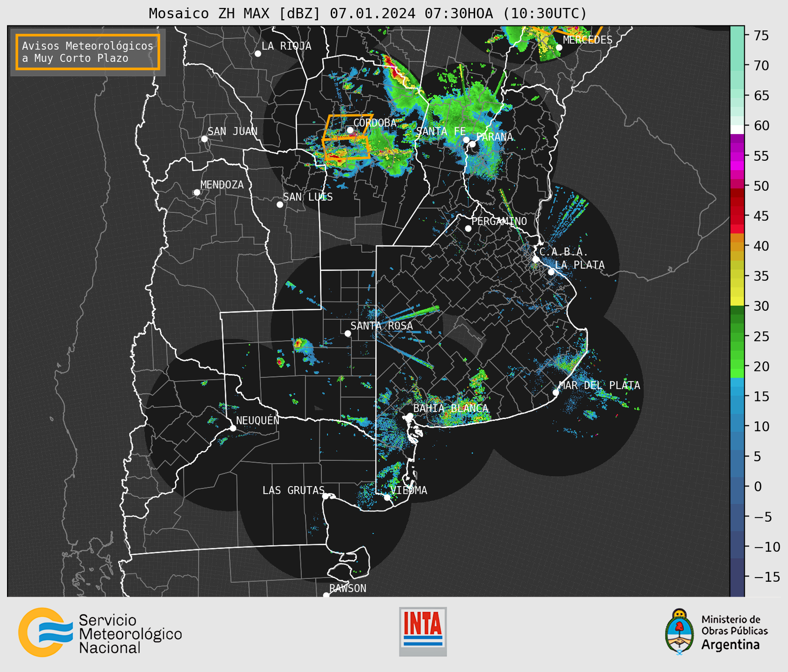Click the SANTA ROSA city marker dot
This screenshot has height=672, width=788.
pos(348,333)
